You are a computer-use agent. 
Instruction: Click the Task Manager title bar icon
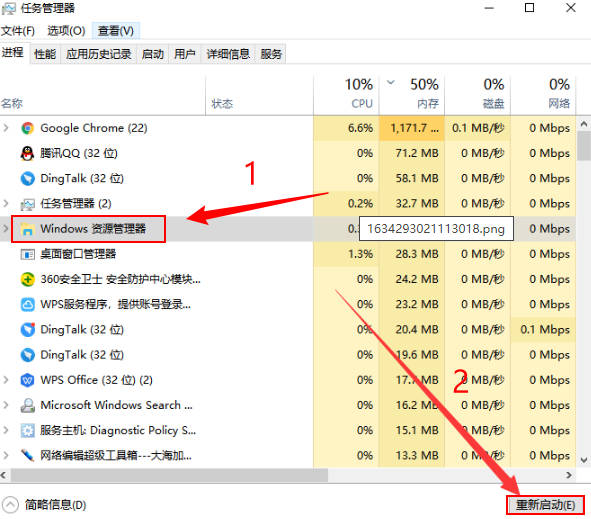coord(8,8)
